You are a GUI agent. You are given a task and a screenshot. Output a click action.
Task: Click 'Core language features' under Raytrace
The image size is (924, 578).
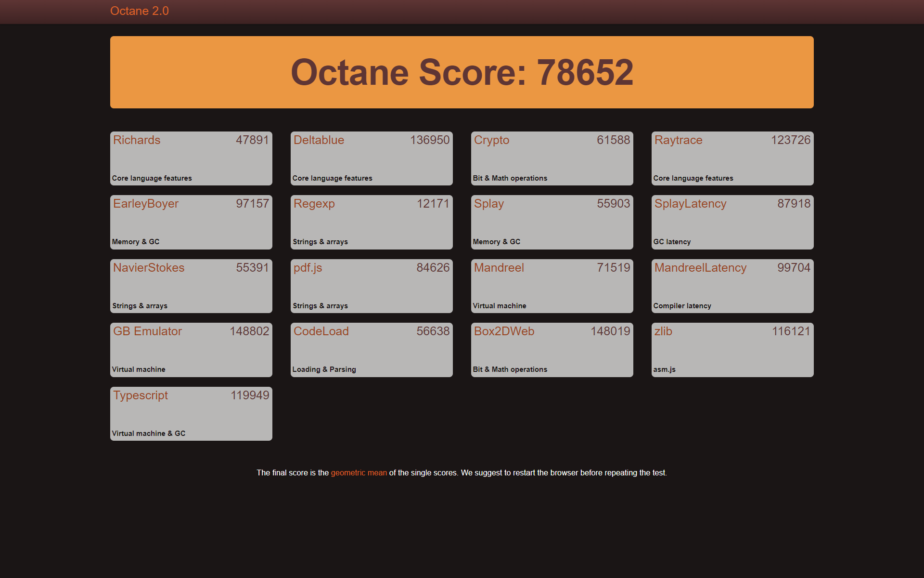click(693, 178)
